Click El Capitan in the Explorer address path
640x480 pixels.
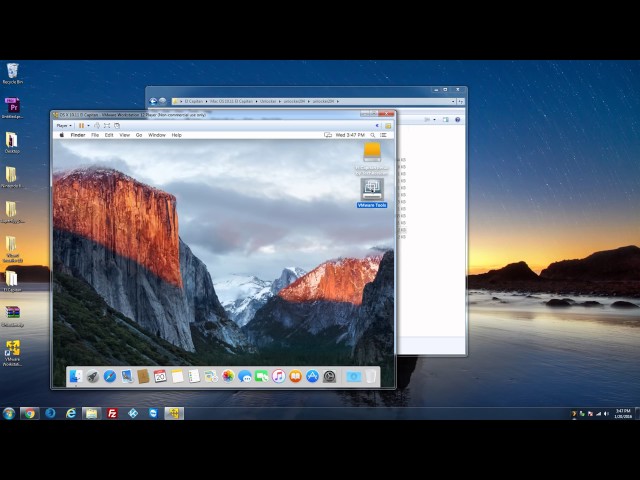point(193,101)
